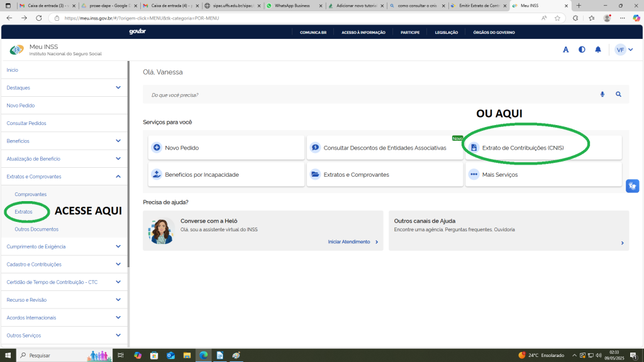
Task: Click the microphone voice search icon
Action: (x=602, y=94)
